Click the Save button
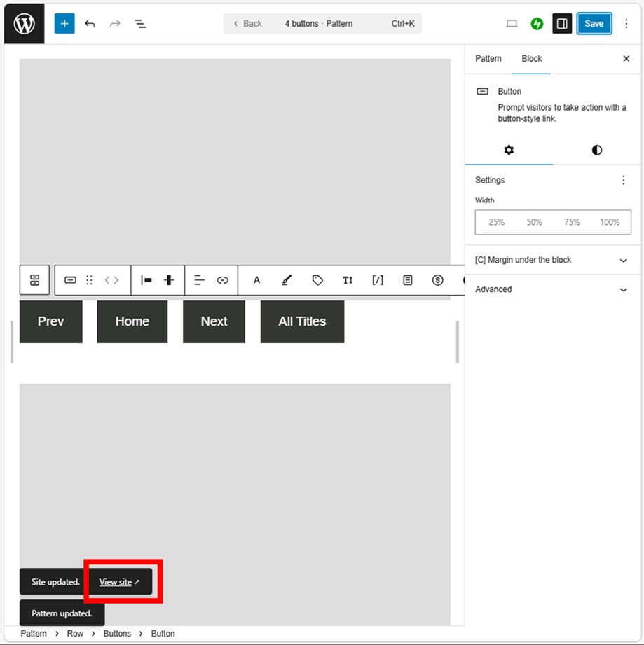Image resolution: width=644 pixels, height=645 pixels. tap(594, 24)
